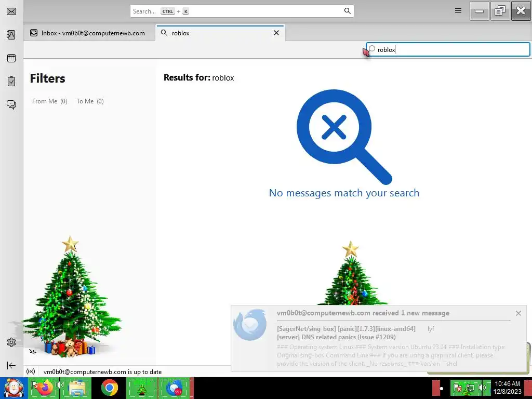Open the Mail space in sidebar
Image resolution: width=532 pixels, height=399 pixels.
[11, 11]
